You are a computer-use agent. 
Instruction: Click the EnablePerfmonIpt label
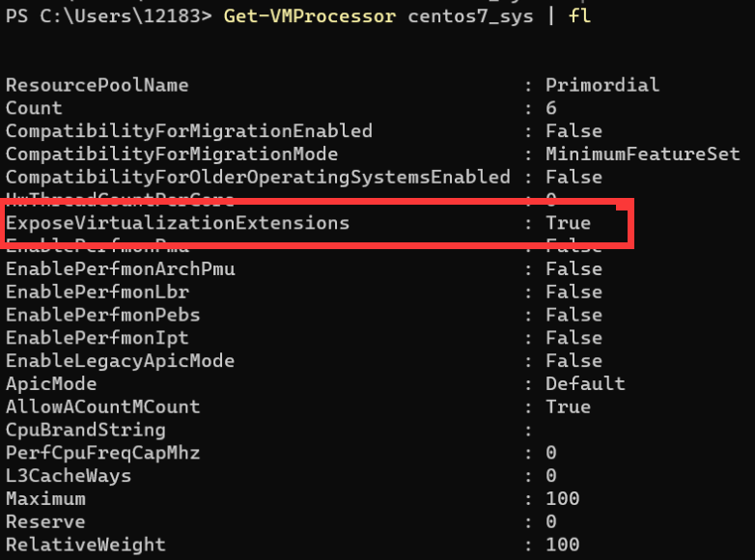98,338
